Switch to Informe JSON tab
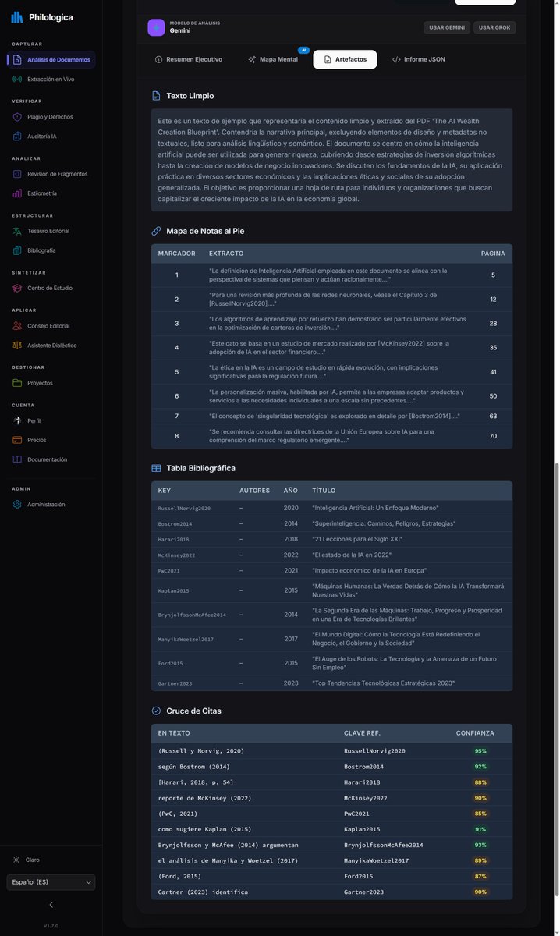The image size is (560, 936). point(419,59)
